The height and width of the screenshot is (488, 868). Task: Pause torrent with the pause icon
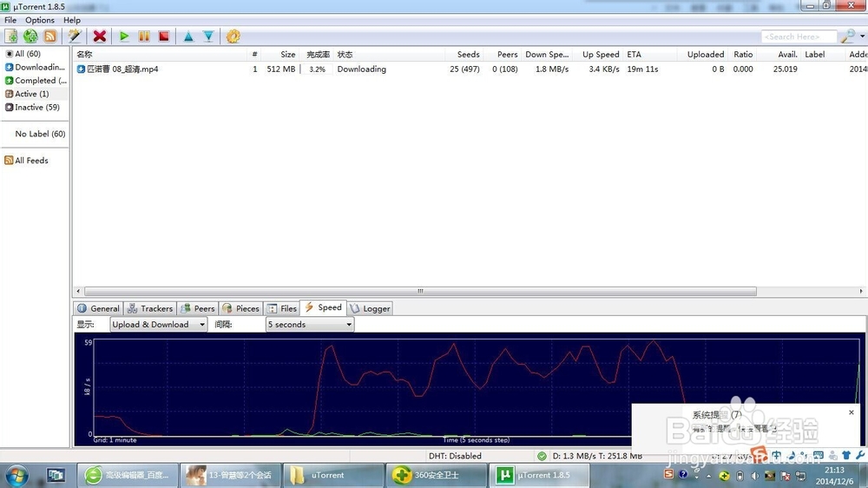(x=144, y=36)
